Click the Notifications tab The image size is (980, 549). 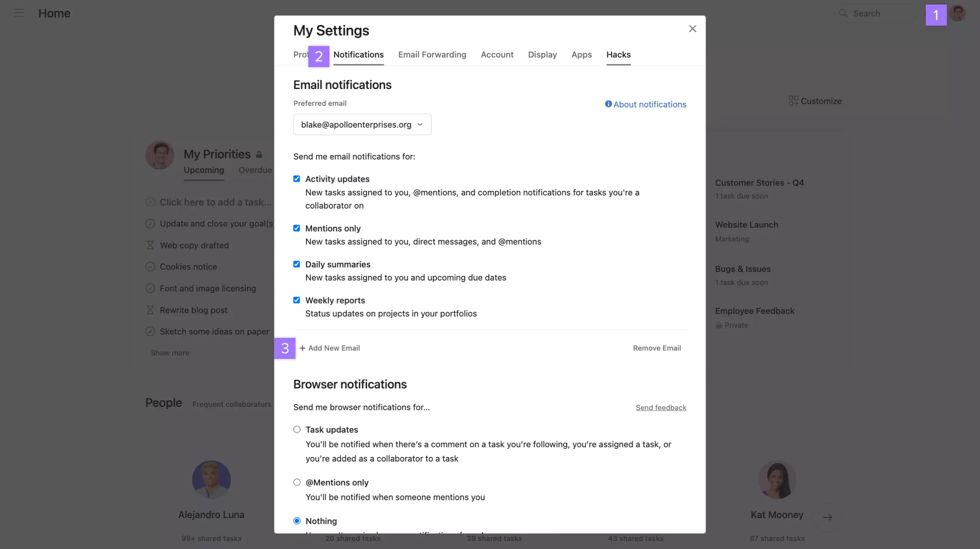point(358,54)
